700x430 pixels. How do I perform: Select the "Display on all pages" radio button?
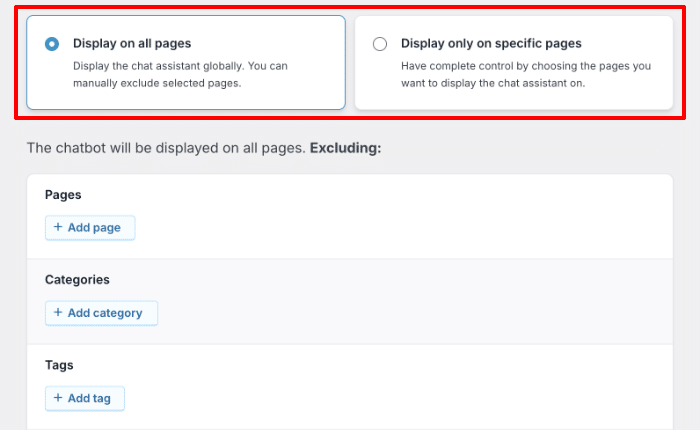pos(52,44)
